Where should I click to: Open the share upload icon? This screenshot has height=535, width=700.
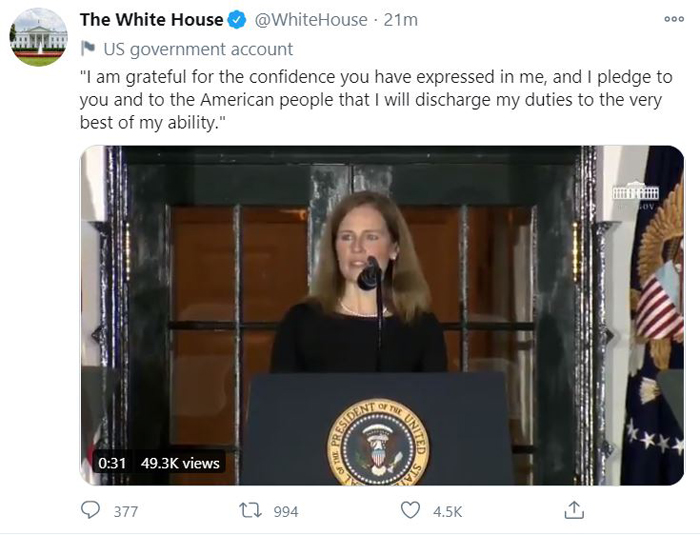pos(574,510)
